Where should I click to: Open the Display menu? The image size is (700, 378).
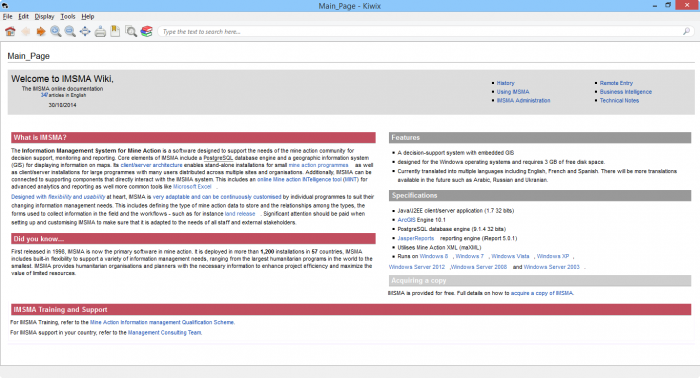(44, 17)
